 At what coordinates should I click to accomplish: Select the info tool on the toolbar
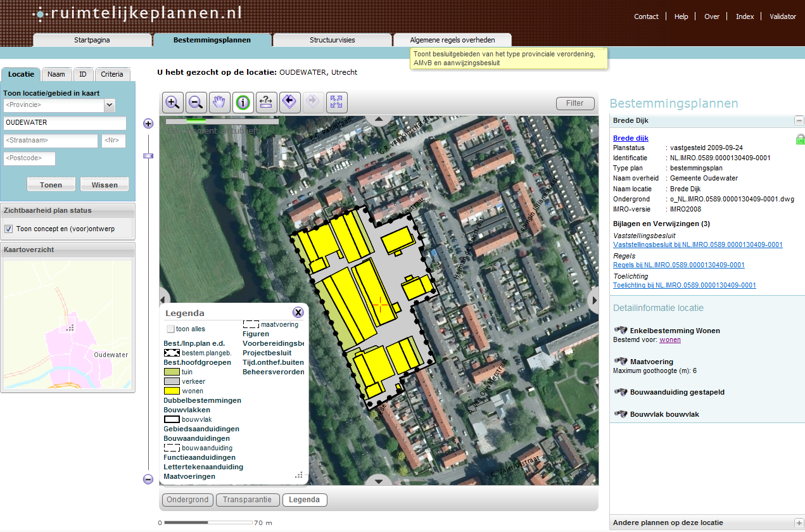pos(243,102)
